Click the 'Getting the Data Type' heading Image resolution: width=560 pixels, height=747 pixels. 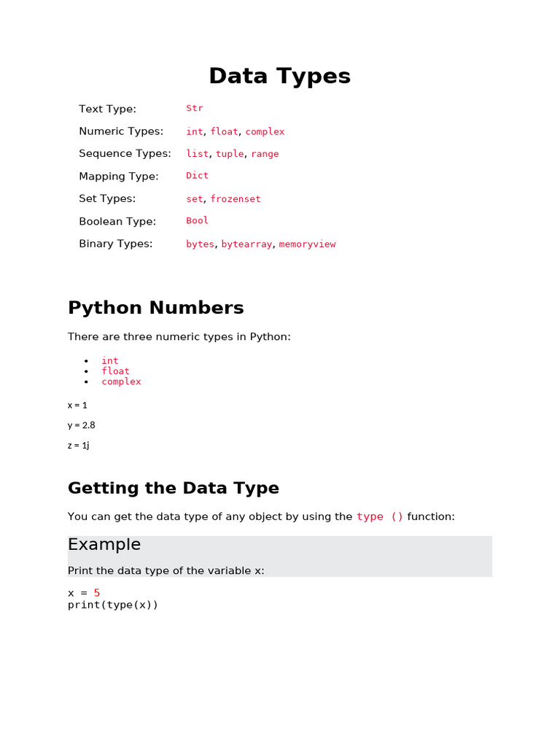tap(173, 488)
